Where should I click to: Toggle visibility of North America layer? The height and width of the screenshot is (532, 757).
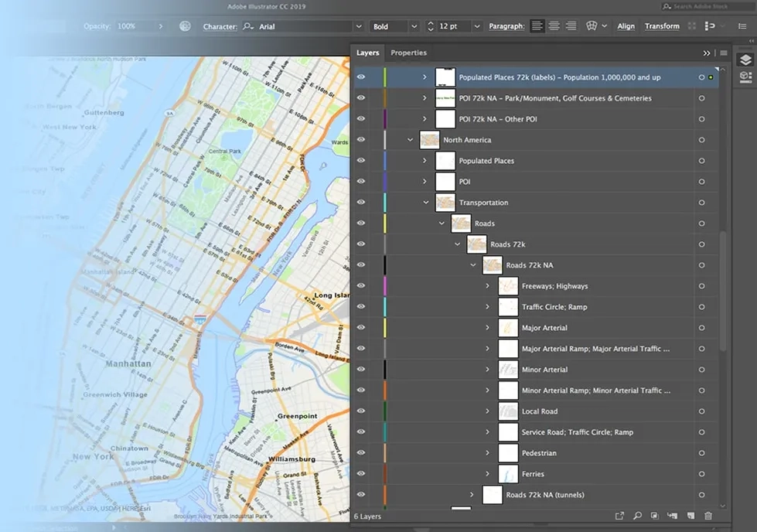[361, 139]
